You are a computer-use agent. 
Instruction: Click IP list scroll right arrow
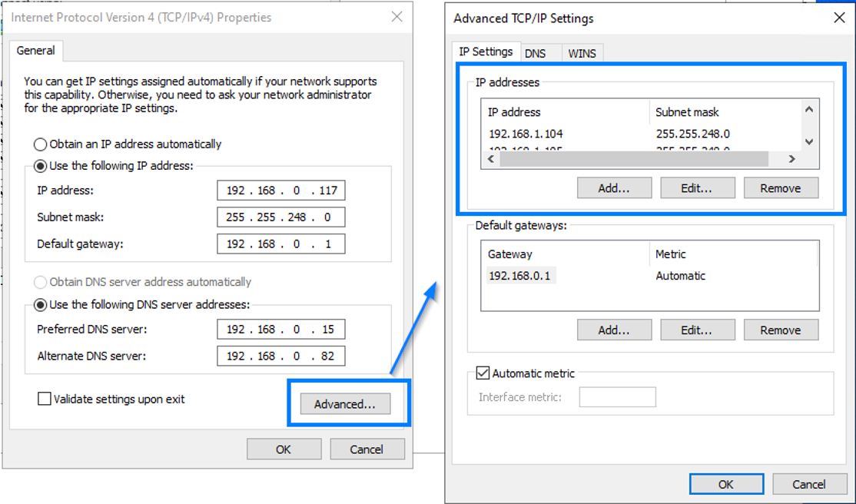(x=791, y=159)
